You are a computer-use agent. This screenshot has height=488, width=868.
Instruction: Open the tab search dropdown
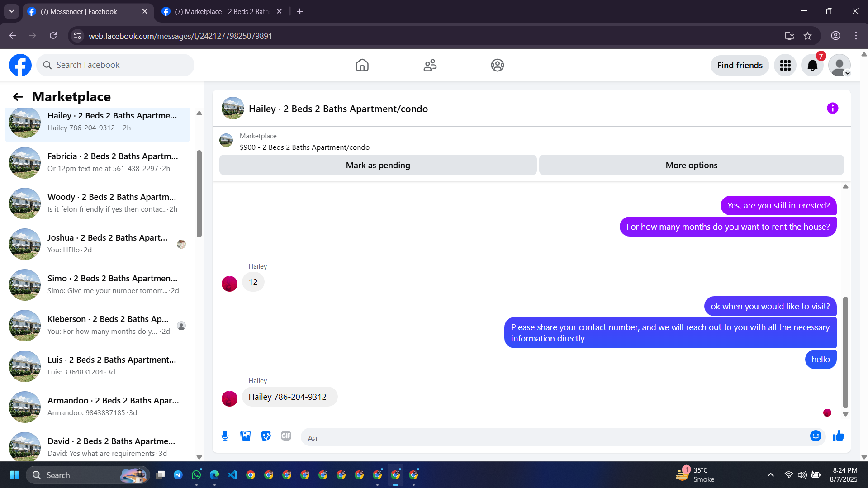(x=12, y=12)
